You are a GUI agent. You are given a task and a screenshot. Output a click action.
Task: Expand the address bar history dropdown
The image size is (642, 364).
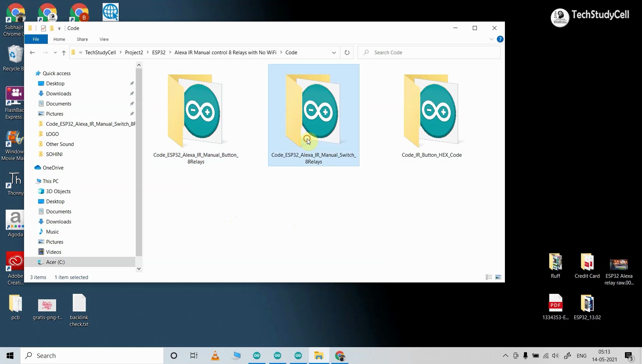[334, 52]
